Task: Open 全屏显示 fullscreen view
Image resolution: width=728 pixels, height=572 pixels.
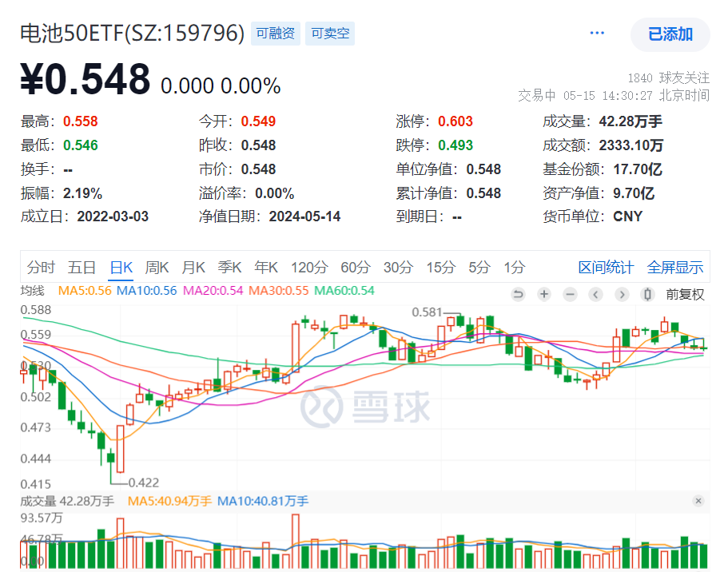Action: (x=675, y=268)
